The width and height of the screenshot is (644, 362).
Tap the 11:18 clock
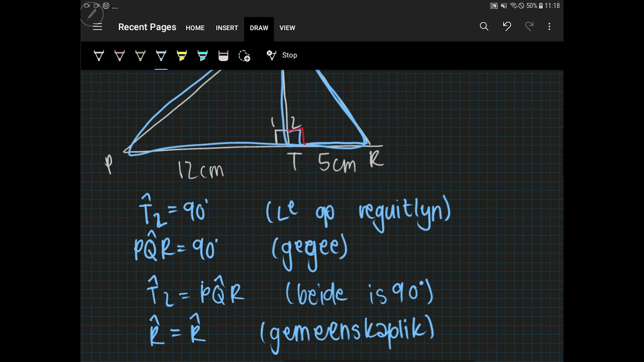(552, 6)
